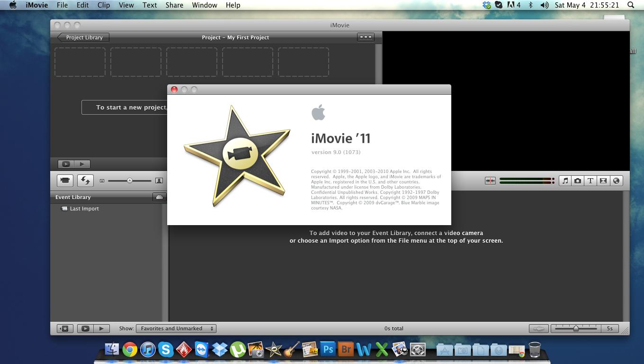Close the About iMovie window
The height and width of the screenshot is (364, 644).
(174, 90)
